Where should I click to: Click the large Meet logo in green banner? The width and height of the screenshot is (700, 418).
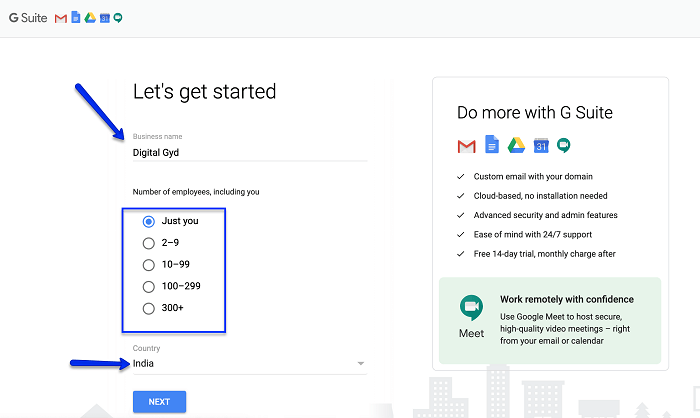click(471, 307)
